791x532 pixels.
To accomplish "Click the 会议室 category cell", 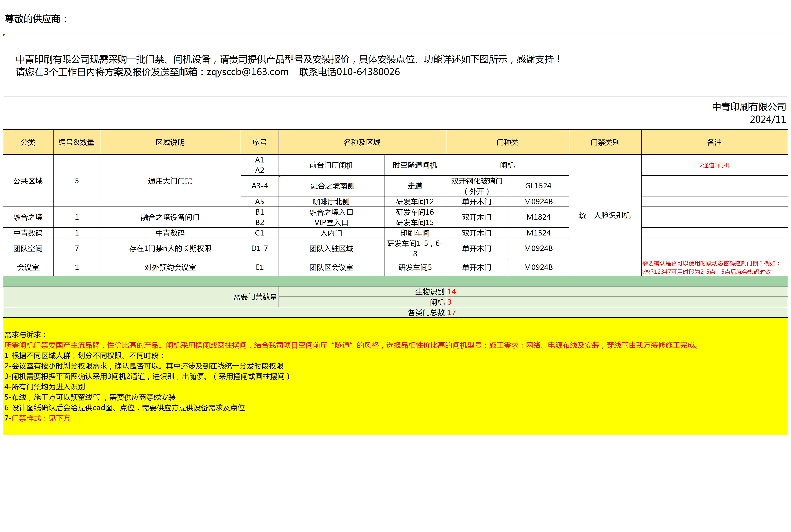I will (x=28, y=267).
